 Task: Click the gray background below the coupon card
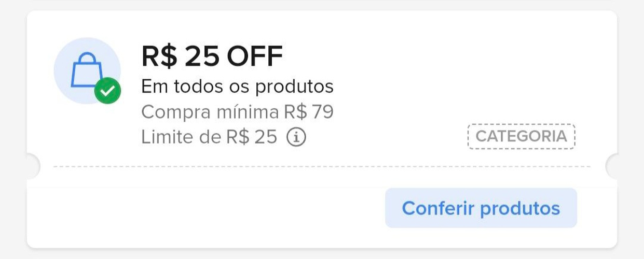[x=322, y=254]
